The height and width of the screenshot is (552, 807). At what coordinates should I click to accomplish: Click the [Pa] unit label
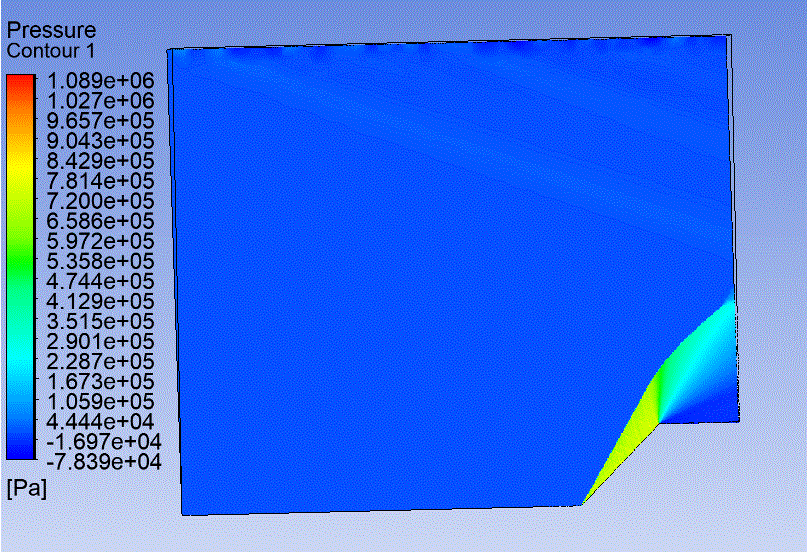coord(27,488)
